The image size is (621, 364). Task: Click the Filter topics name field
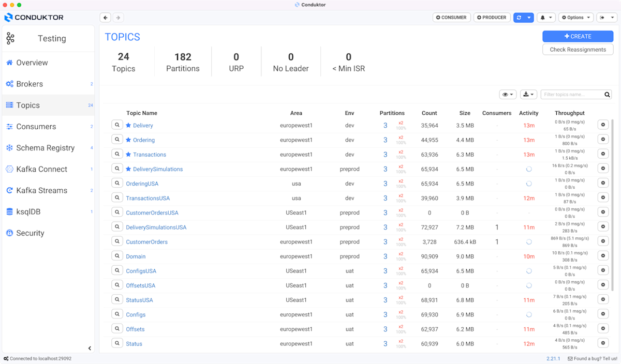pos(572,95)
